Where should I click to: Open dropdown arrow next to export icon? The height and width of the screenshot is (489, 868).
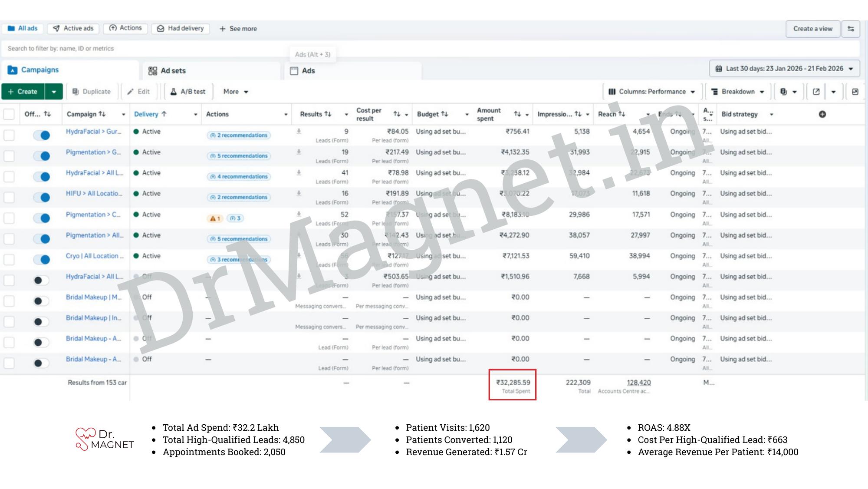click(x=833, y=92)
